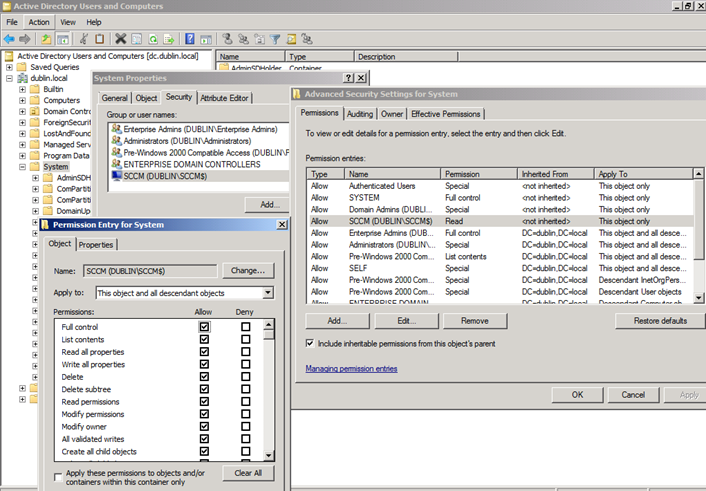Click the dublin.local domain icon in tree
The width and height of the screenshot is (706, 491).
[22, 78]
